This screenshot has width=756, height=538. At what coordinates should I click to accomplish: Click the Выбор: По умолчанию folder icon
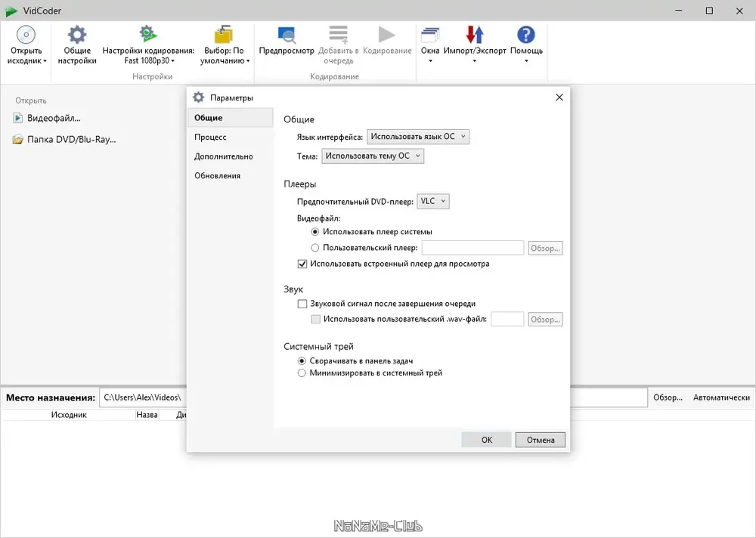coord(224,35)
